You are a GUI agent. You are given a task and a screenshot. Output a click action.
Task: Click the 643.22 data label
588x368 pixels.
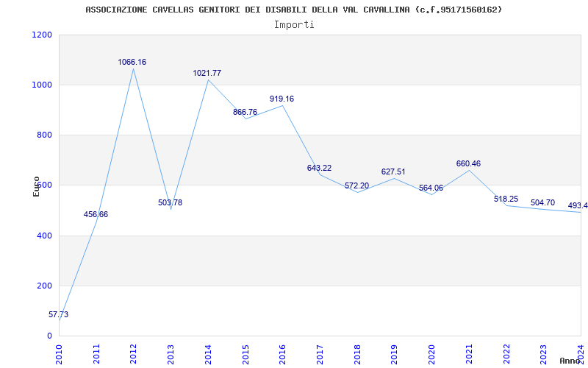click(x=320, y=168)
